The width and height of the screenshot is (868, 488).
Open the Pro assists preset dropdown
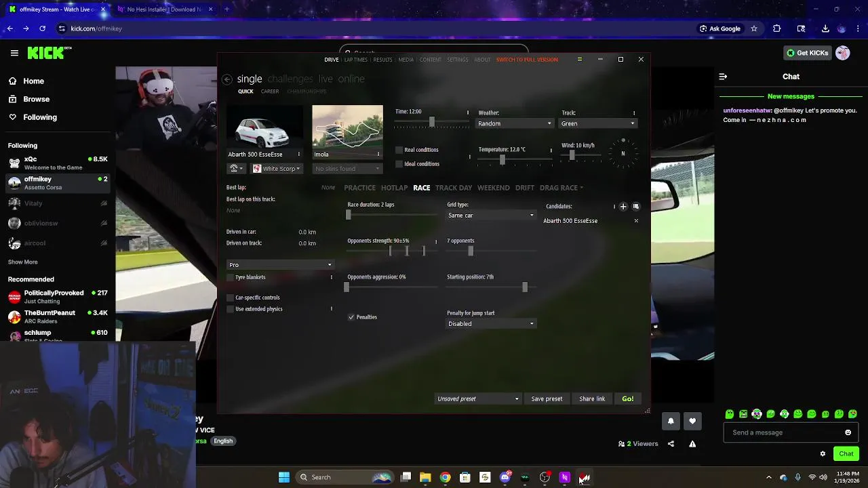[x=280, y=265]
